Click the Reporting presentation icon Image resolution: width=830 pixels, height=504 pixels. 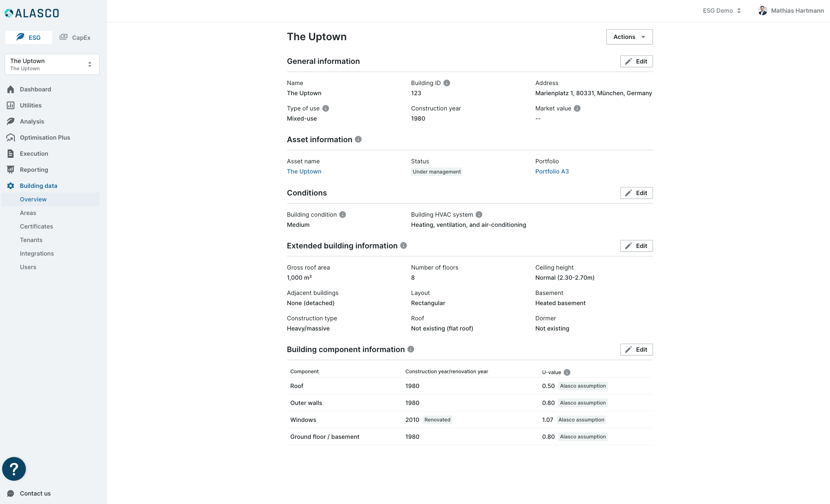coord(11,170)
